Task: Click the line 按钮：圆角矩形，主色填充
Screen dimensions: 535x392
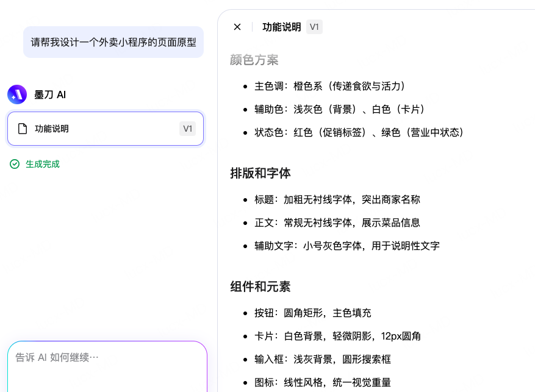Action: pyautogui.click(x=312, y=313)
